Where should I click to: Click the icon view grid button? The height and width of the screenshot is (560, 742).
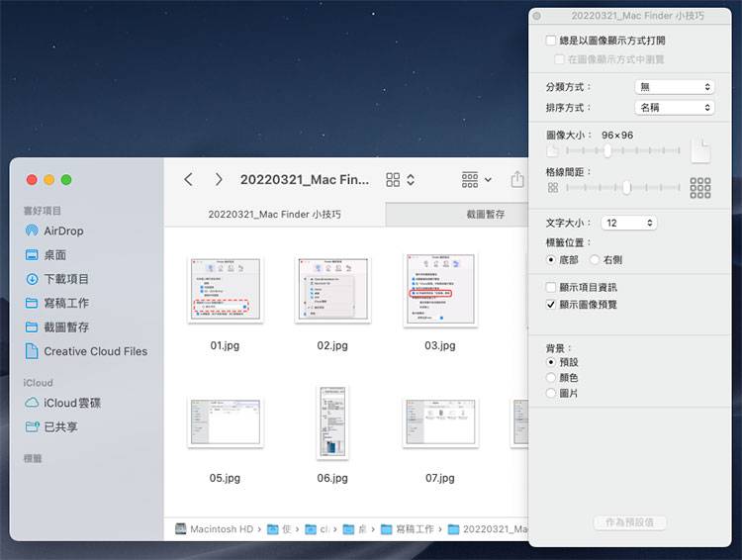click(x=393, y=180)
